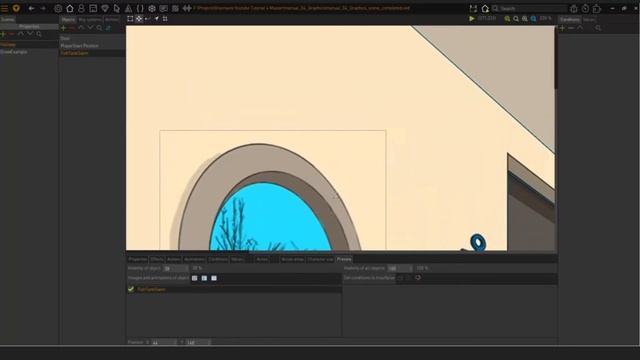Open the Effects tab below canvas
This screenshot has width=640, height=360.
pos(157,259)
